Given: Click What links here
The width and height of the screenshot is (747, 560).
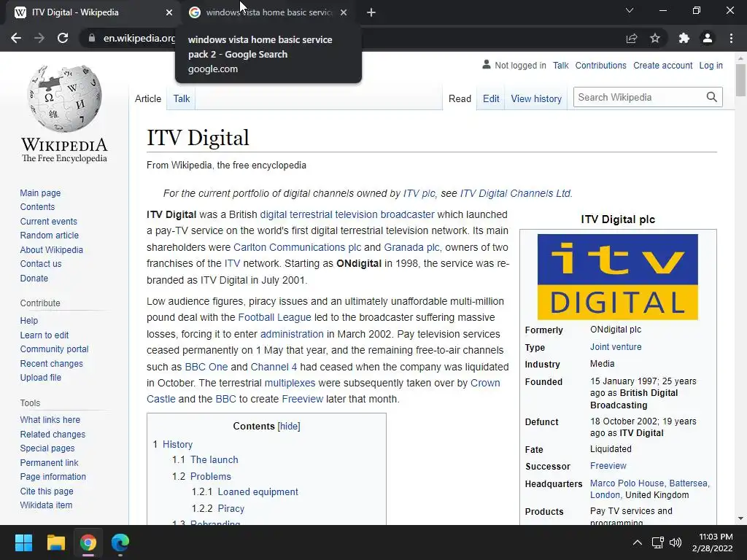Looking at the screenshot, I should [50, 419].
